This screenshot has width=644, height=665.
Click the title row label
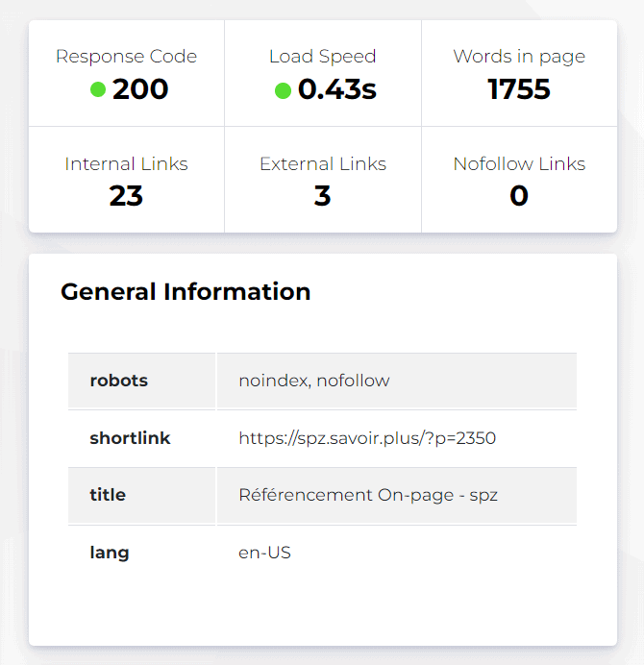[108, 495]
